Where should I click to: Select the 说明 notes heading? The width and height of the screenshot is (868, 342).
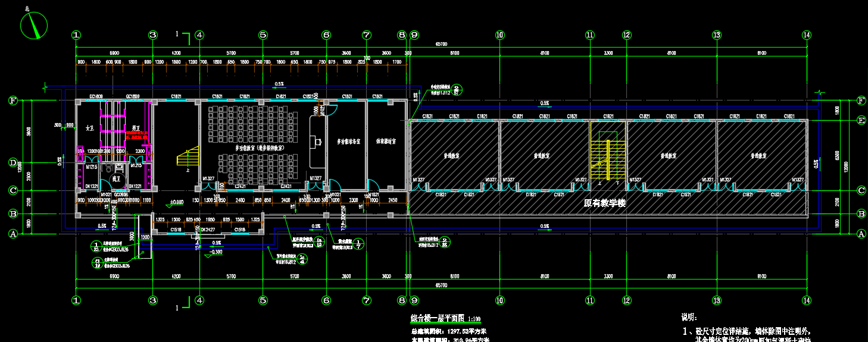click(689, 318)
